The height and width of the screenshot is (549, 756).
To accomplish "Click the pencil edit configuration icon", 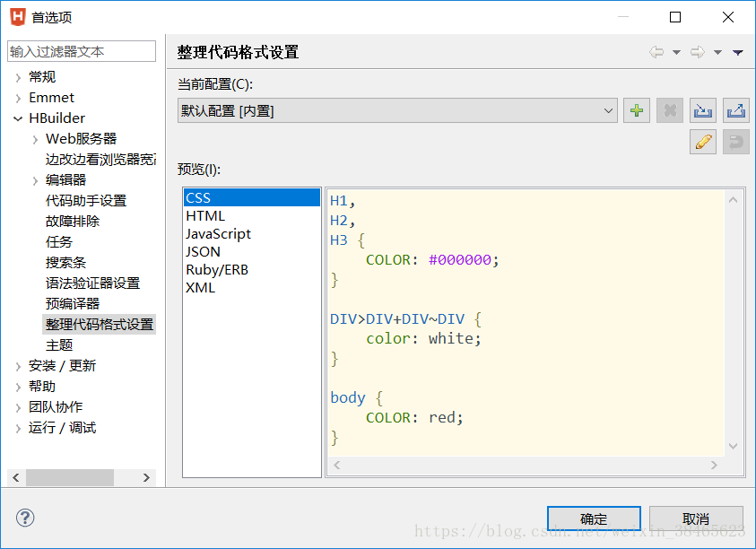I will (x=703, y=142).
